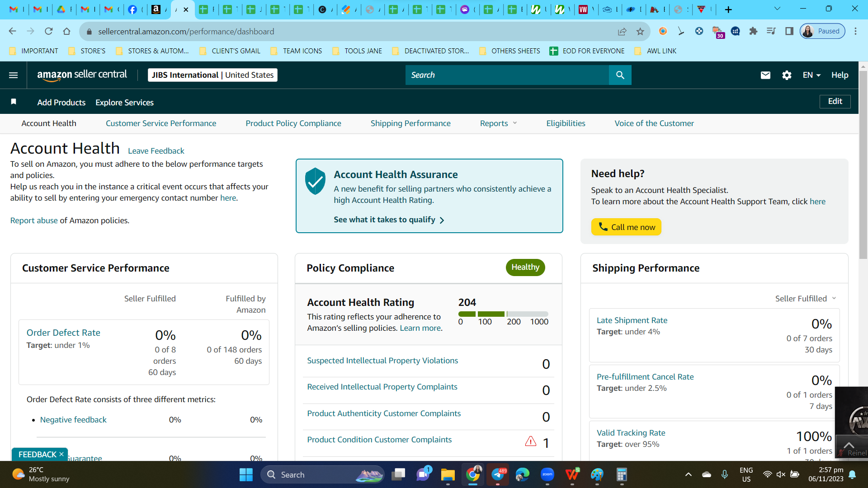Expand the browser tab search chevron
The height and width of the screenshot is (488, 868).
click(x=778, y=9)
